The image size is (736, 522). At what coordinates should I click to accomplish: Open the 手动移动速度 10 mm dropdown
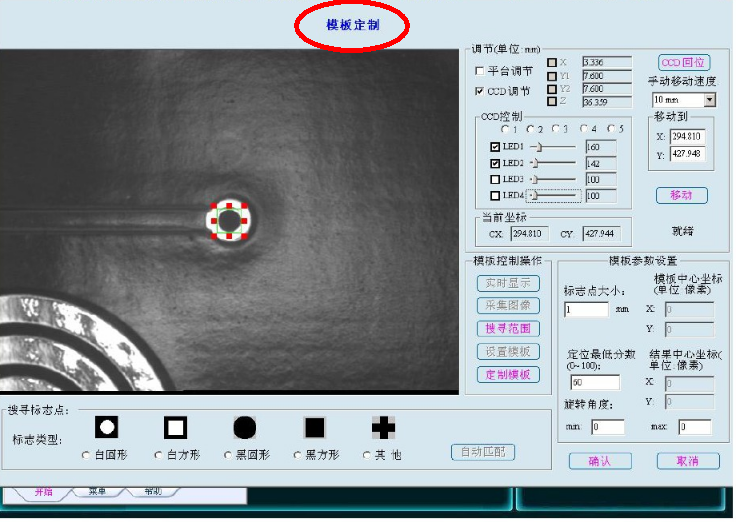(710, 100)
